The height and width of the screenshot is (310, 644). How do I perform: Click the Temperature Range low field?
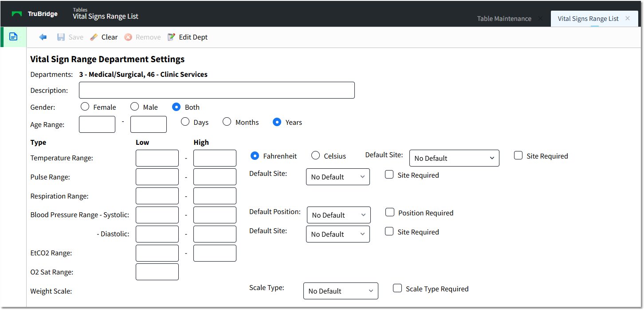pyautogui.click(x=157, y=158)
